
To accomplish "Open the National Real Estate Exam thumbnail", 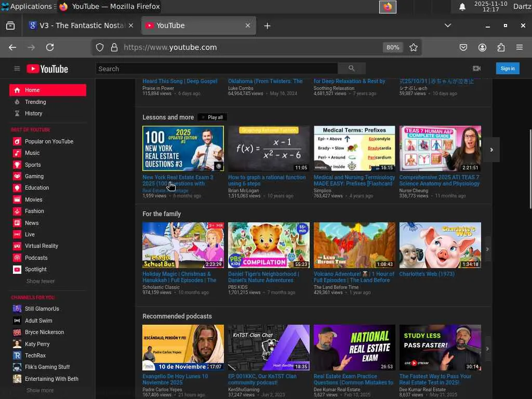I will point(354,348).
